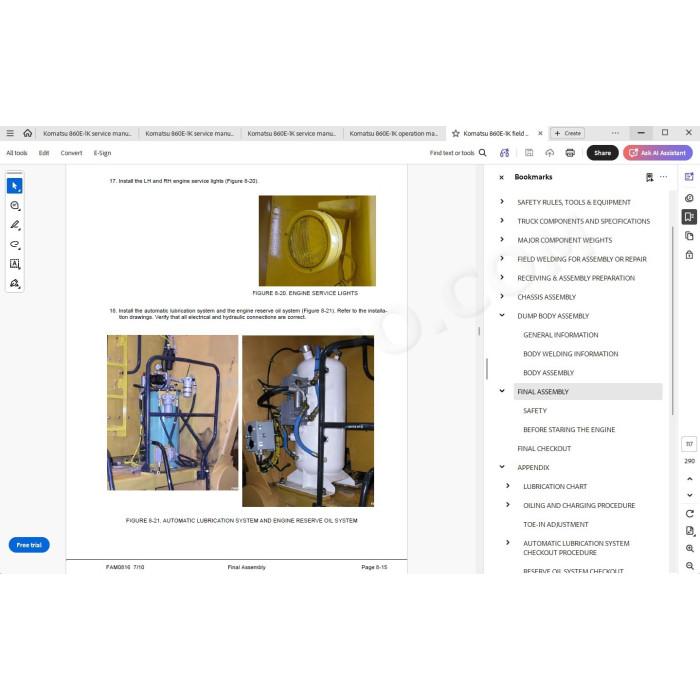Close the Bookmarks panel
The height and width of the screenshot is (700, 700).
(501, 177)
